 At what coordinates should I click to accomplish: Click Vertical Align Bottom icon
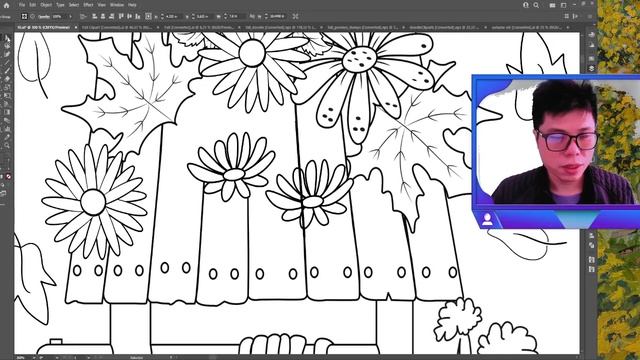[x=138, y=16]
